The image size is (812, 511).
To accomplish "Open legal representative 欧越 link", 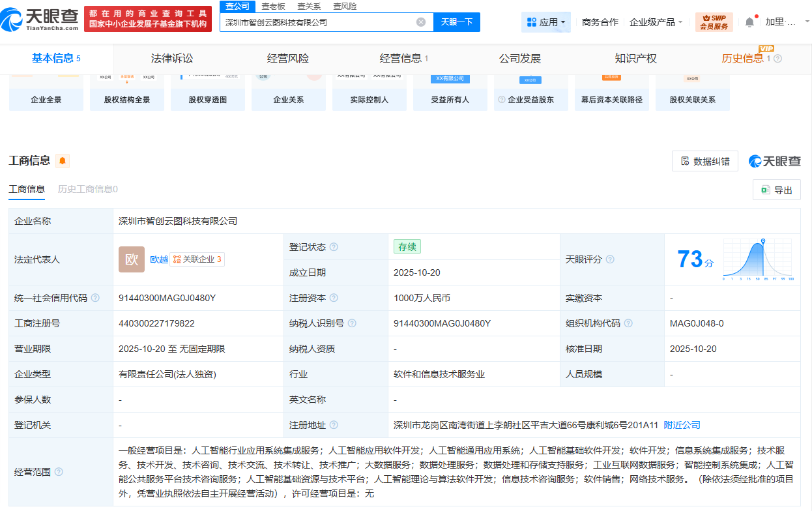I will 159,259.
